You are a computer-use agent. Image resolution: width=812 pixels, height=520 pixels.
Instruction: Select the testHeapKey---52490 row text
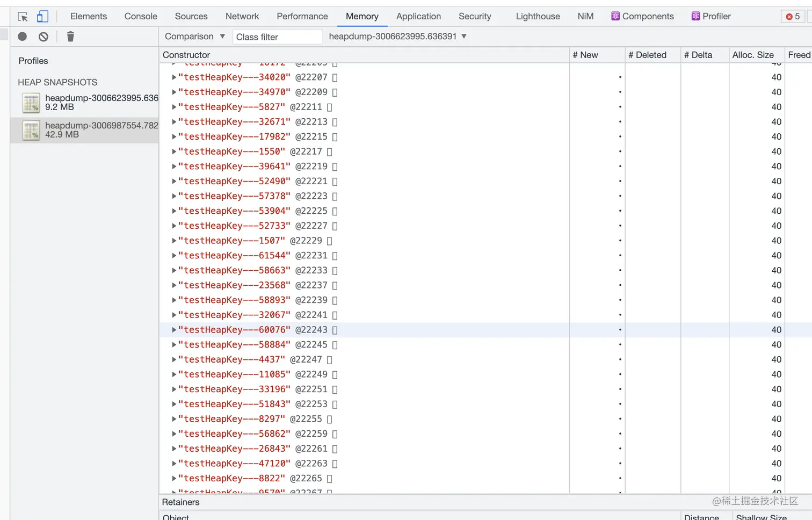pyautogui.click(x=234, y=182)
